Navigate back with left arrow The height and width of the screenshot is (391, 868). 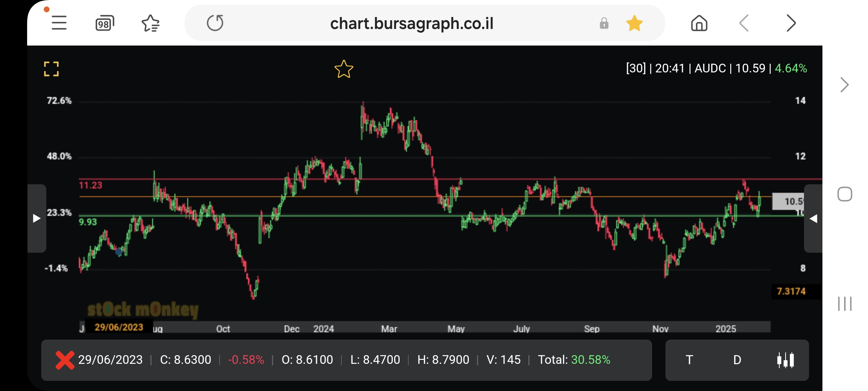click(744, 23)
